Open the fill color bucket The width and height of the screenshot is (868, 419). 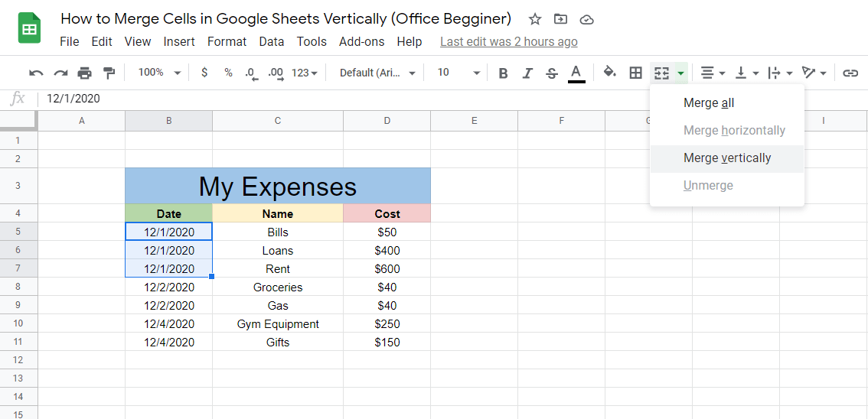(x=610, y=73)
